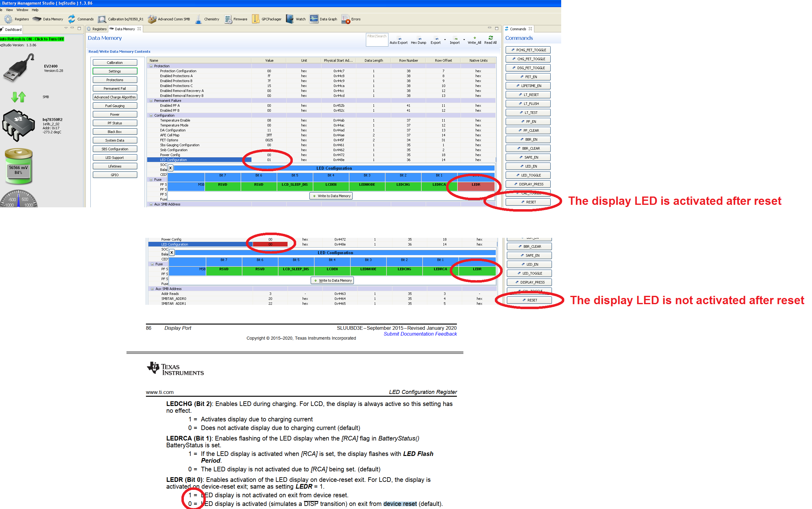Collapse the Fuse group in upper table
The image size is (812, 509).
pos(151,180)
